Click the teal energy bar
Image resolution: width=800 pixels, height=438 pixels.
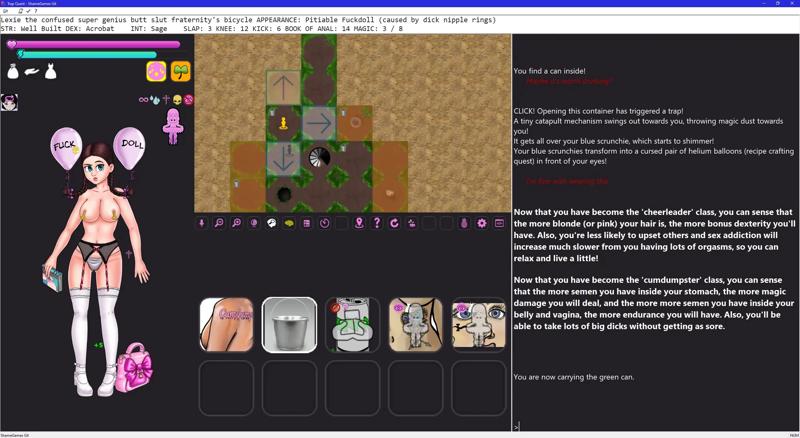87,55
